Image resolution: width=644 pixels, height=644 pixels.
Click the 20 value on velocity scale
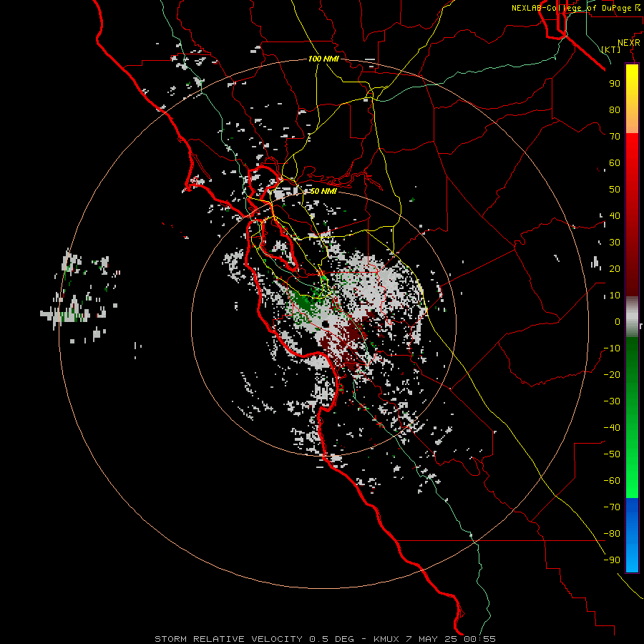(615, 268)
